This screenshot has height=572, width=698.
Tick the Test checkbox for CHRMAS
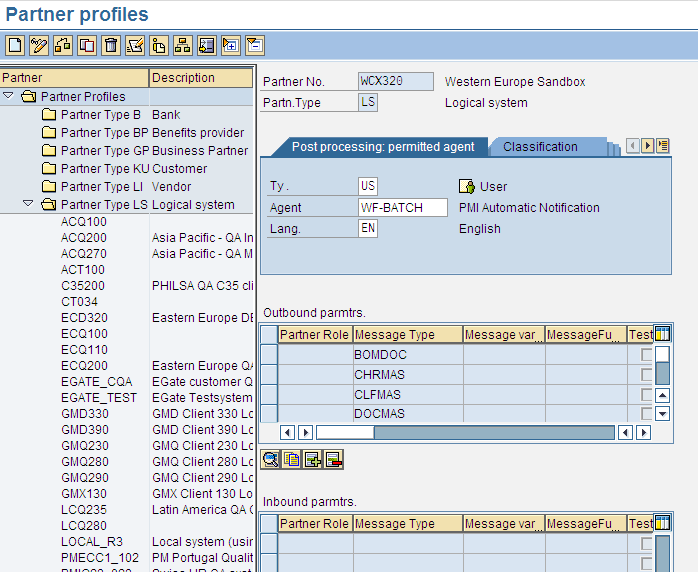tap(646, 375)
